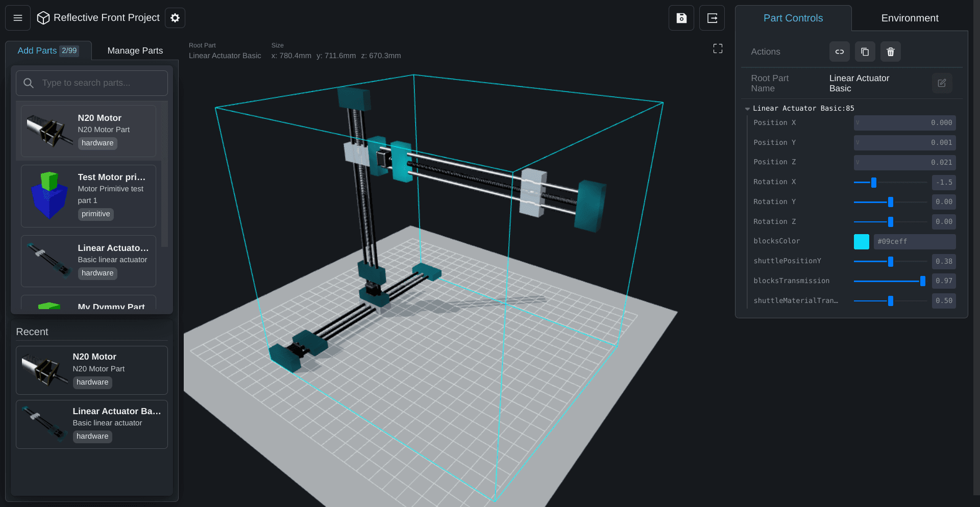Open the settings gear next to project title
Screen dimensions: 980x507
pyautogui.click(x=175, y=17)
